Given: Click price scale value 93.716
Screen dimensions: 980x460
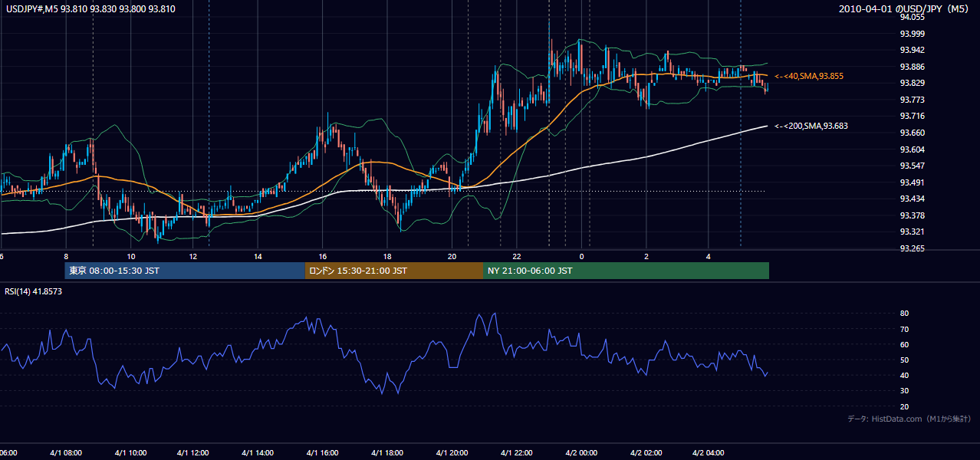Looking at the screenshot, I should click(x=913, y=116).
